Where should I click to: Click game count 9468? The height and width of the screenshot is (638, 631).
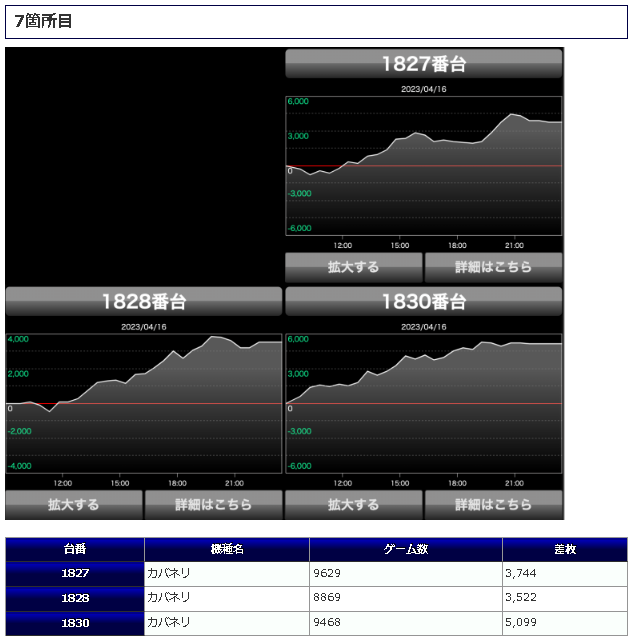327,622
